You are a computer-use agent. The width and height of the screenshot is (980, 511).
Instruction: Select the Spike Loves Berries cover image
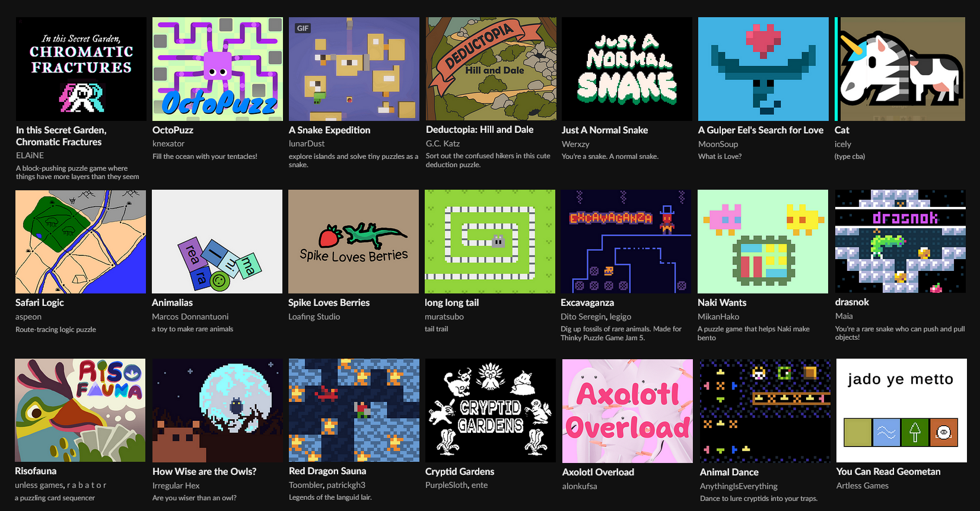tap(354, 242)
